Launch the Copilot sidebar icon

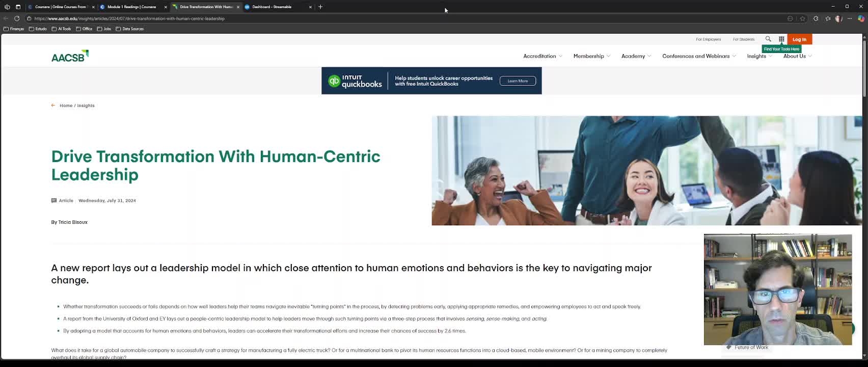861,18
